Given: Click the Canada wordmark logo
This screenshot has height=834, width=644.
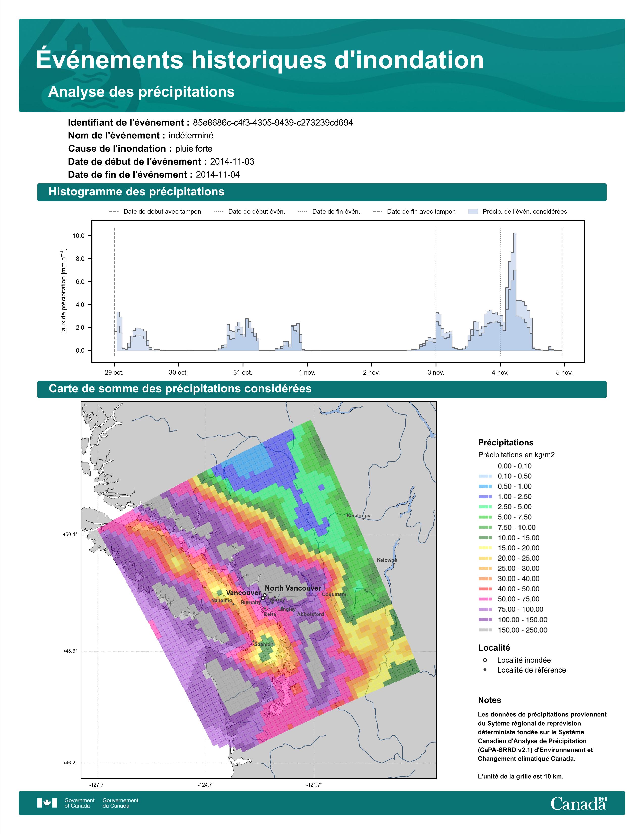Looking at the screenshot, I should (578, 803).
